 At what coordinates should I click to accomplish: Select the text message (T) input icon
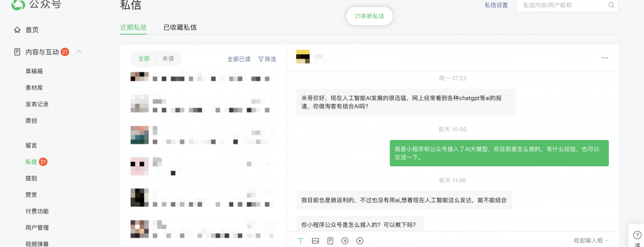(x=301, y=241)
